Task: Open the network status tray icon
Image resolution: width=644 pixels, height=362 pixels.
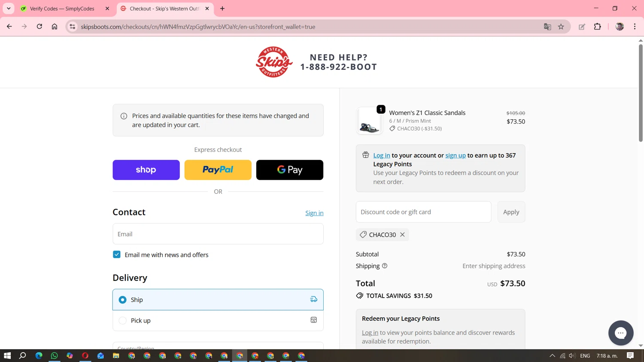Action: pyautogui.click(x=562, y=356)
